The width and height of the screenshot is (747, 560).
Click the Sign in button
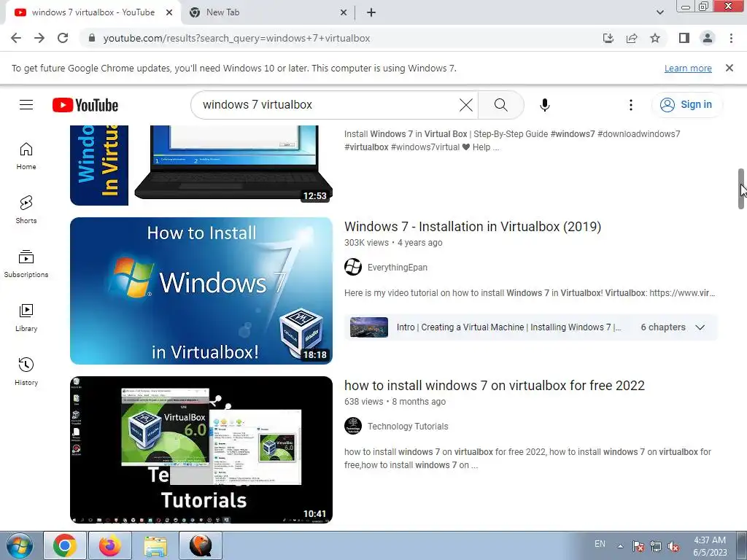686,105
